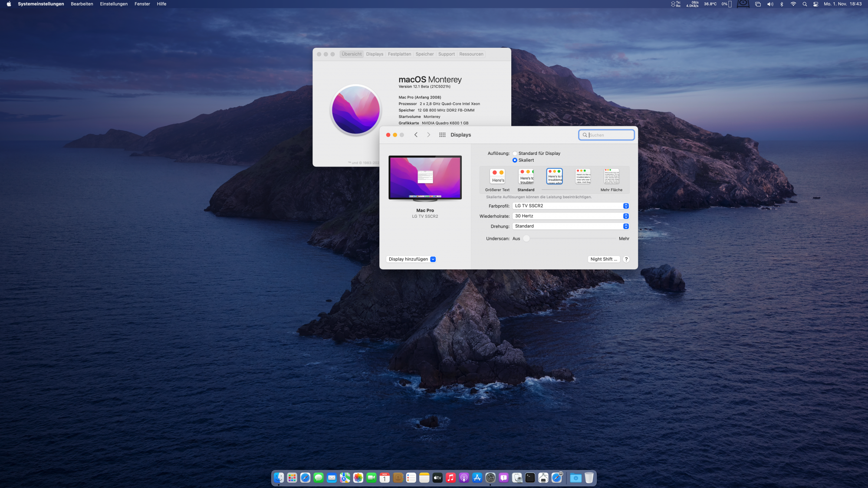
Task: Open App Store in the dock
Action: 477,478
